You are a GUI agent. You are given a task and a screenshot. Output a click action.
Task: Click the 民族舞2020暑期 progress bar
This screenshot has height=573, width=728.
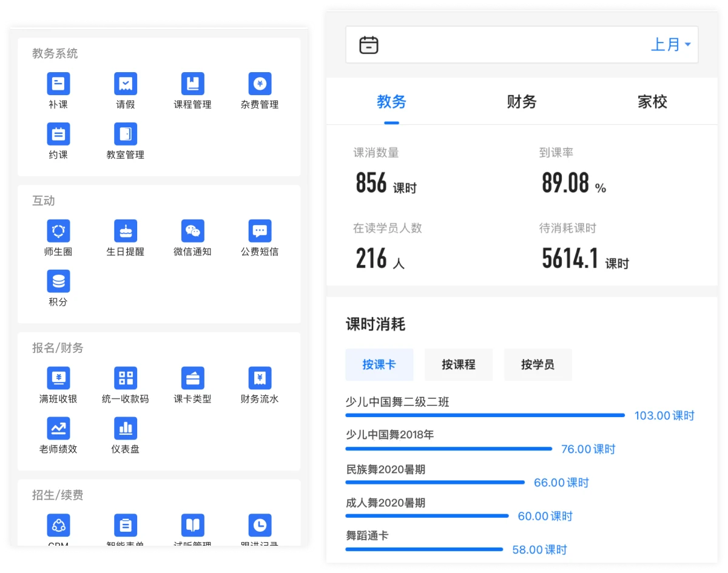point(435,483)
